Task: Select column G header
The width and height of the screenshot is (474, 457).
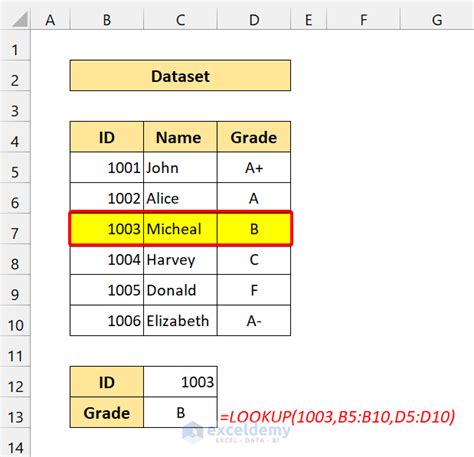Action: pyautogui.click(x=437, y=20)
